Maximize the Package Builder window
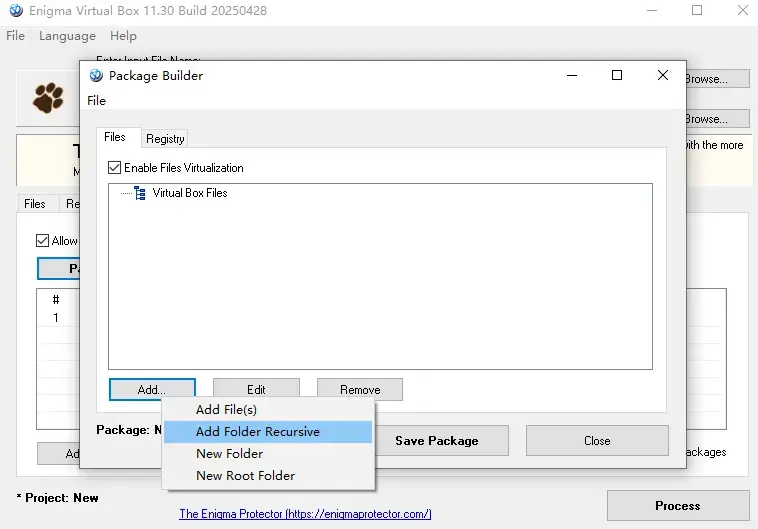 [617, 75]
